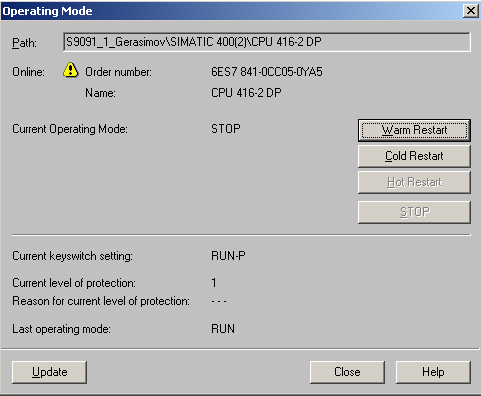Click the protection level value 1
The width and height of the screenshot is (481, 396).
[214, 283]
